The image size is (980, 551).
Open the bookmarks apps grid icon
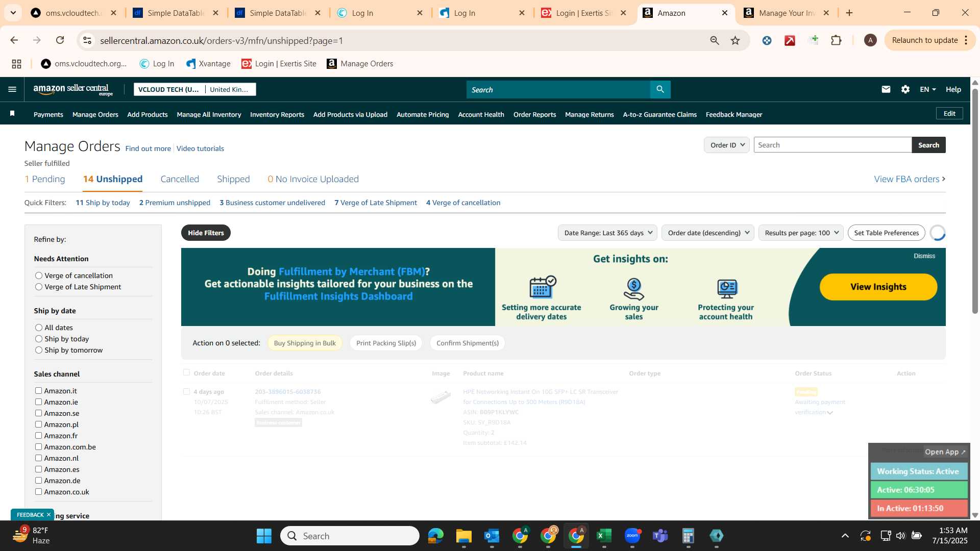pos(16,64)
